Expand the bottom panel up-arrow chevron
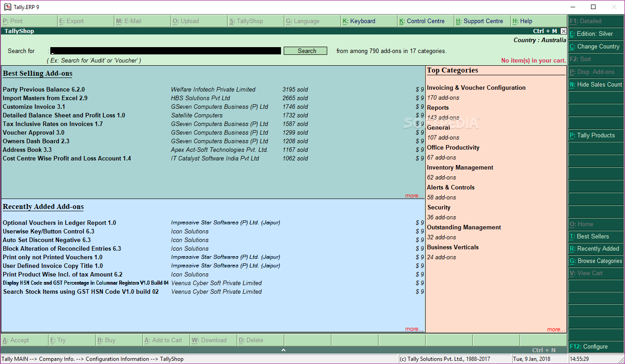625x364 pixels. 283,350
